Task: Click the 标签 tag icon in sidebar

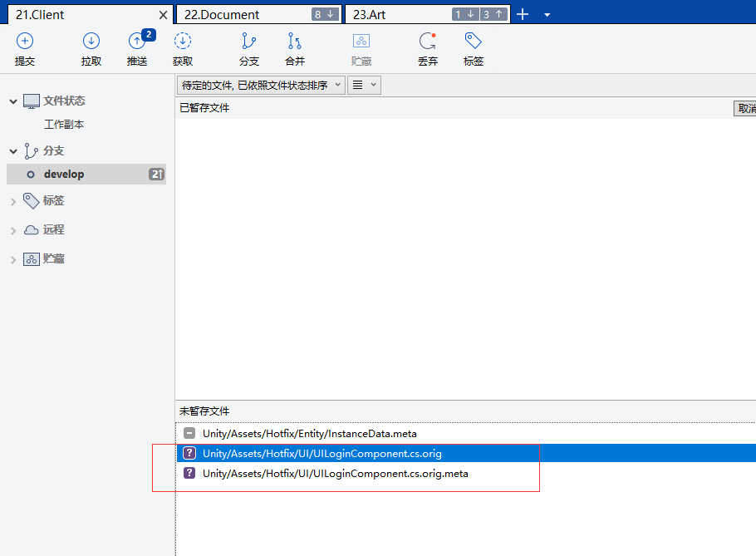Action: click(32, 200)
